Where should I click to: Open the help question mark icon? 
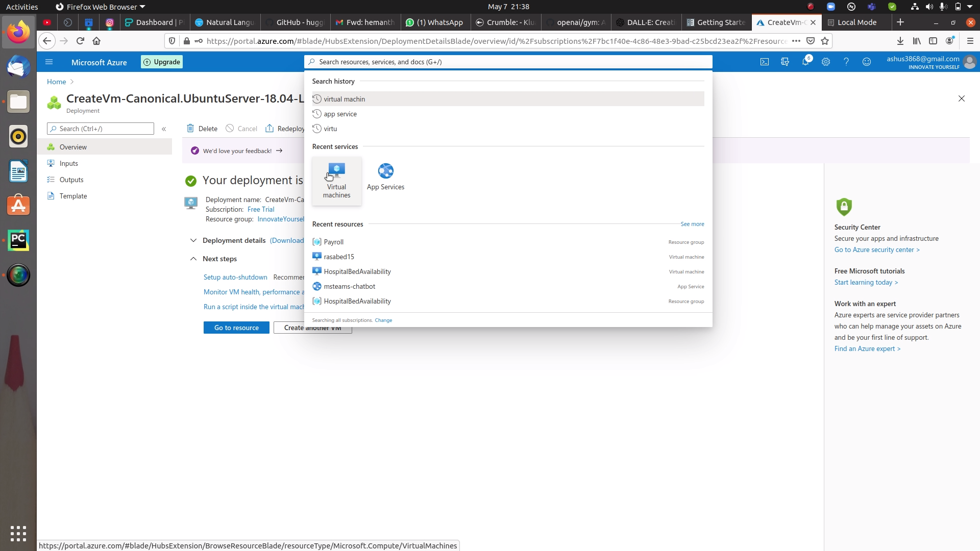coord(847,62)
